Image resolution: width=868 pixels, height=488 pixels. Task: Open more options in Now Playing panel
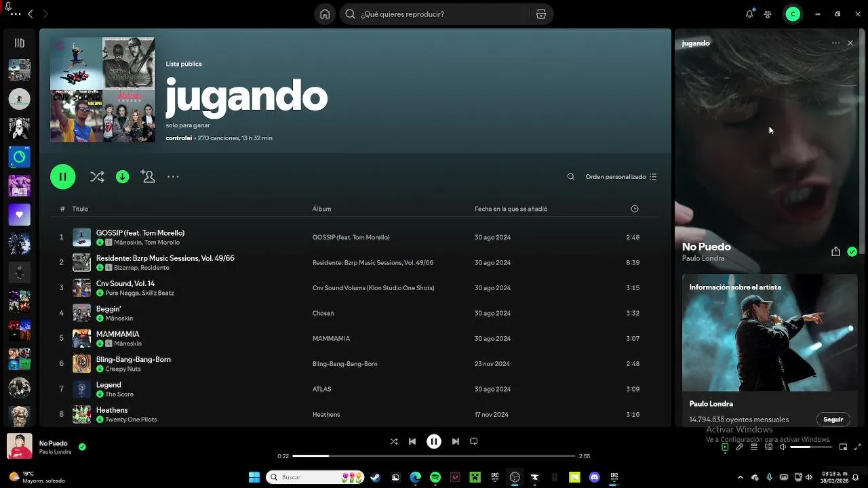835,43
